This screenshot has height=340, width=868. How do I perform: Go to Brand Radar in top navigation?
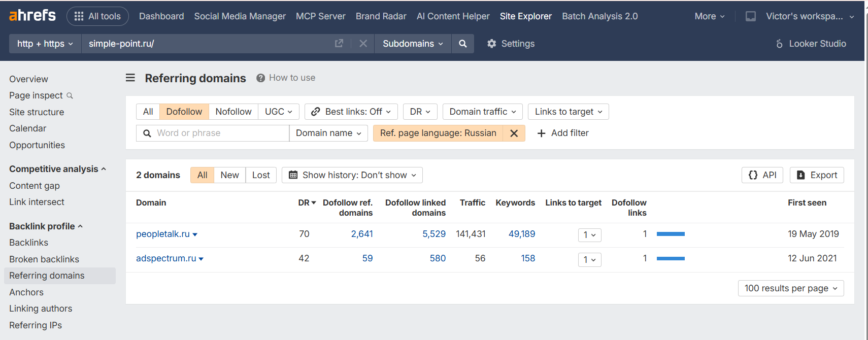click(381, 16)
